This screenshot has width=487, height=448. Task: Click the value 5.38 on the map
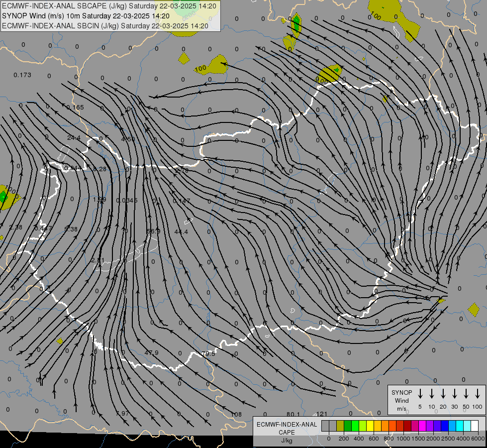click(71, 229)
